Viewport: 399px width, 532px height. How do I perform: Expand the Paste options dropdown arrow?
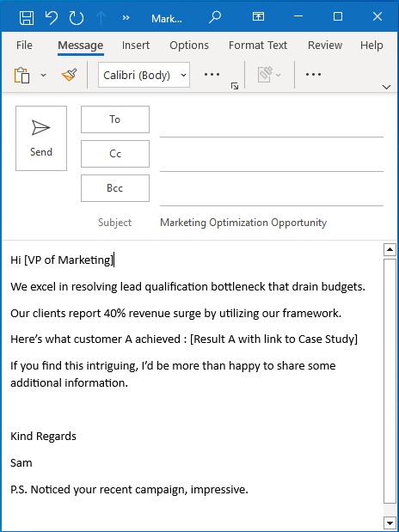click(44, 75)
